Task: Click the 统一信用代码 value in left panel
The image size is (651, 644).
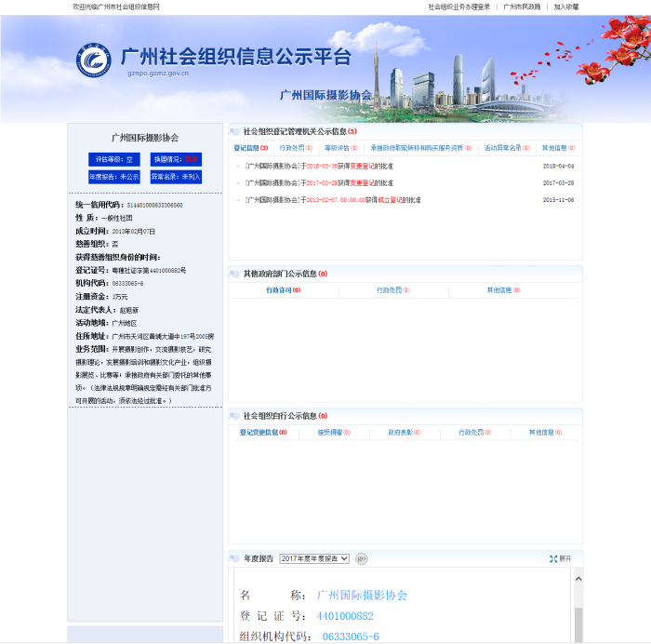Action: pyautogui.click(x=155, y=206)
